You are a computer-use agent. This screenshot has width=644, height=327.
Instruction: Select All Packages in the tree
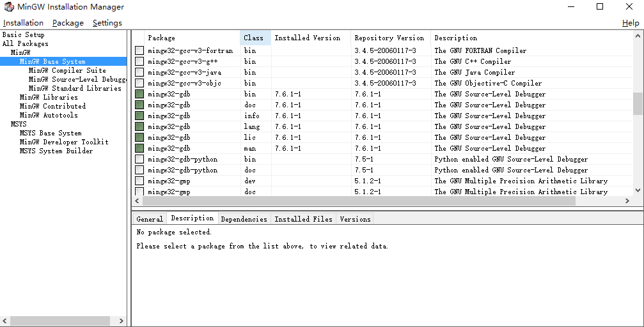coord(26,43)
